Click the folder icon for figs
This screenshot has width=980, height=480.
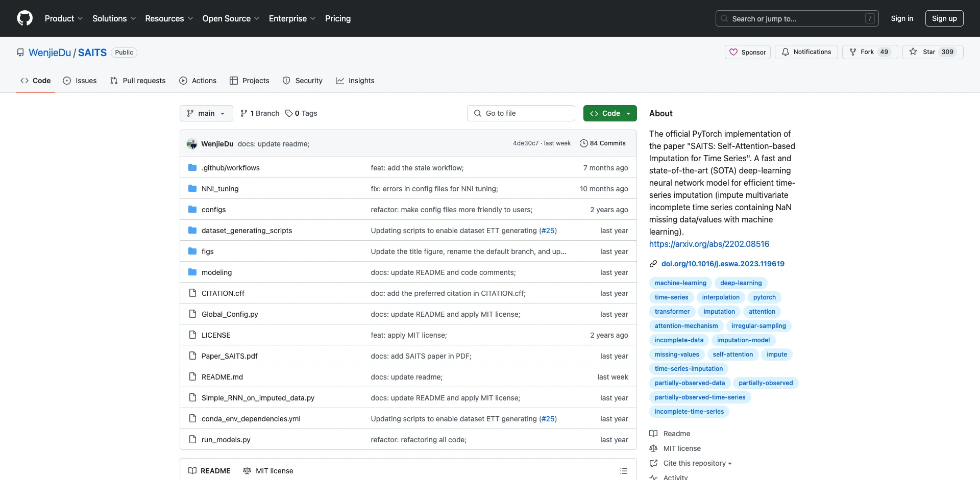coord(192,251)
